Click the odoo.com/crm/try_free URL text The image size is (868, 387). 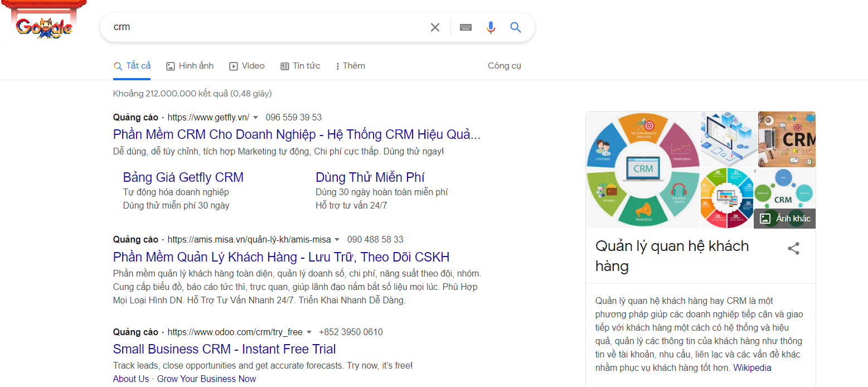pos(235,332)
